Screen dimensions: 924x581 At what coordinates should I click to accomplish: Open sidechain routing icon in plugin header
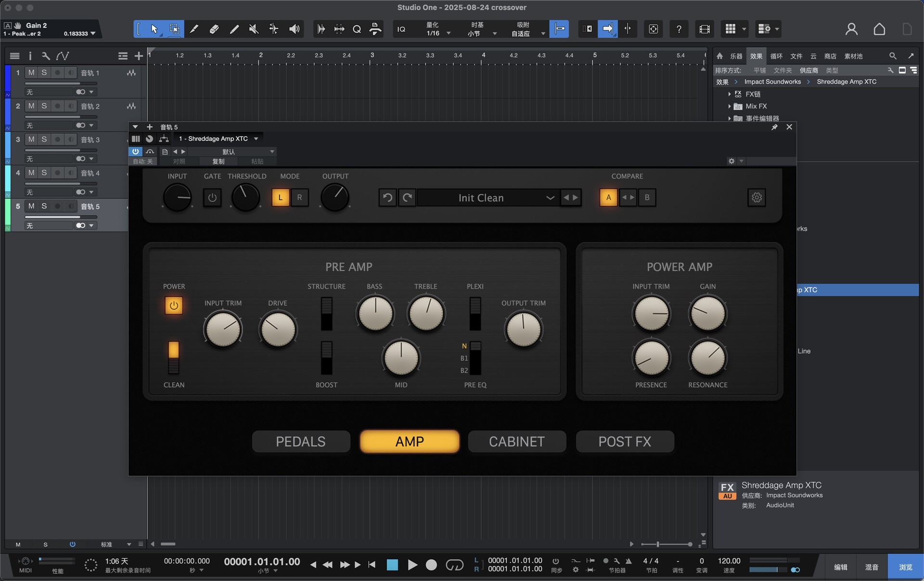(x=164, y=139)
